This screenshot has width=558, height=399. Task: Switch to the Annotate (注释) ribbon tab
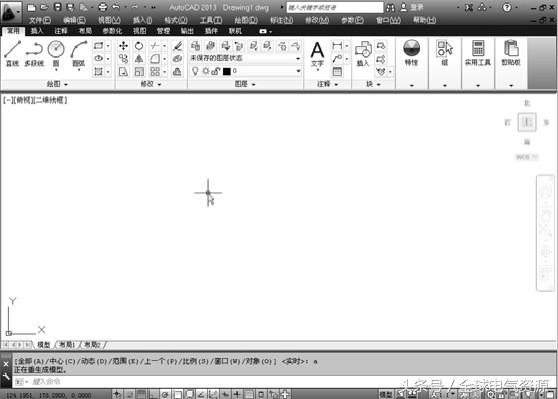[61, 31]
